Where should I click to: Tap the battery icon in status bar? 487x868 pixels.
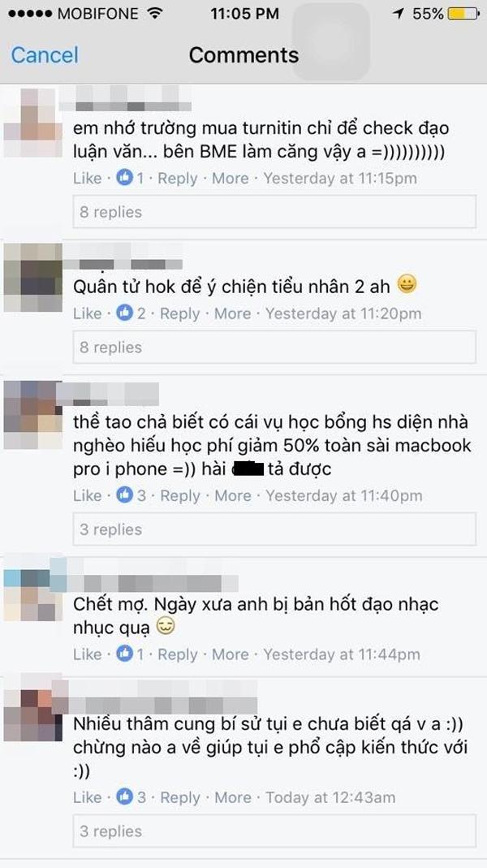(464, 14)
